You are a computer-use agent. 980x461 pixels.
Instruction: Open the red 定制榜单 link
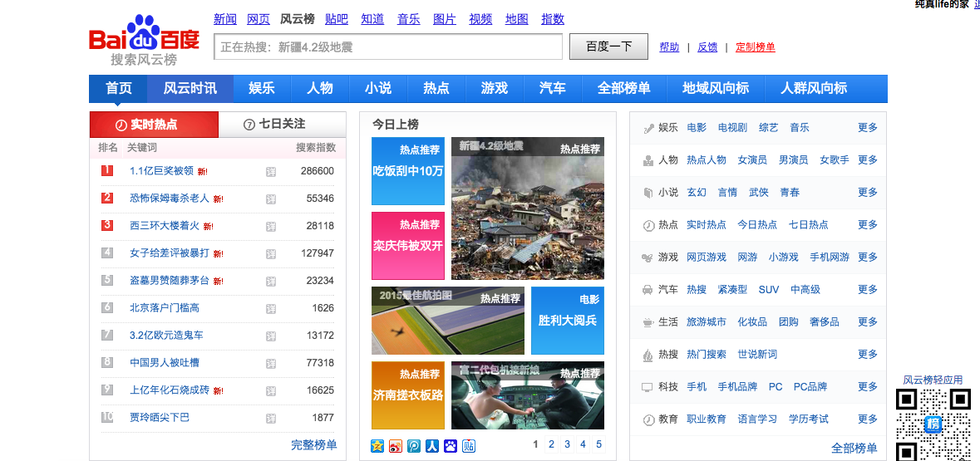[756, 47]
